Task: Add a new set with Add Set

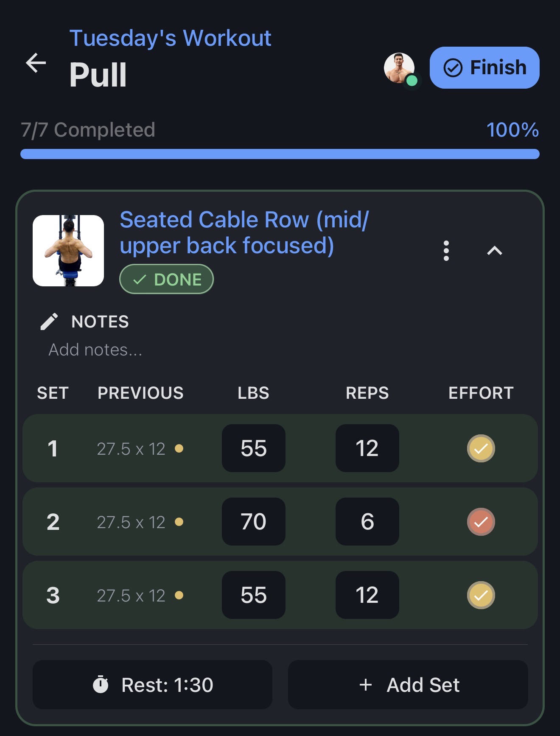Action: point(408,684)
